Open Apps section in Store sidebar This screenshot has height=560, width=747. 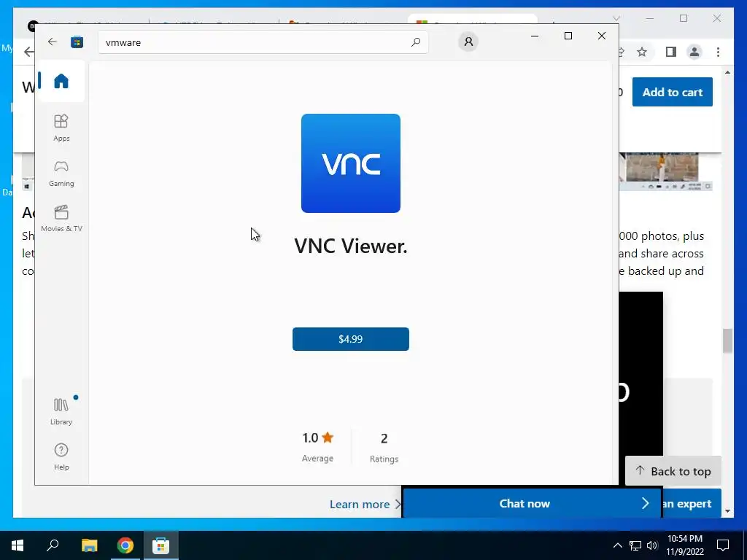click(61, 128)
